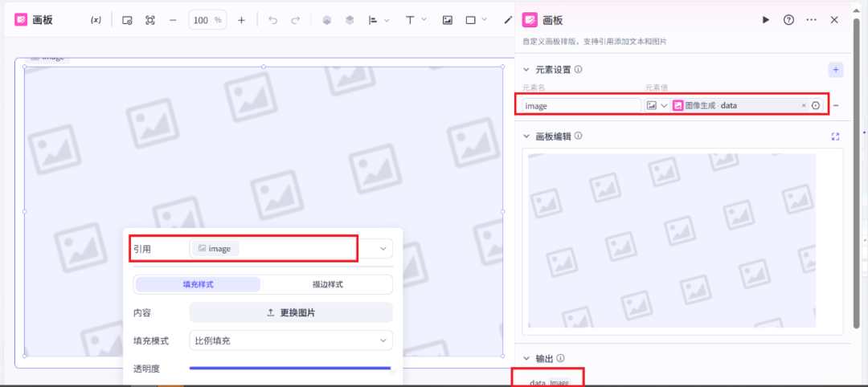Collapse the 输出 section
This screenshot has width=868, height=387.
(x=526, y=358)
